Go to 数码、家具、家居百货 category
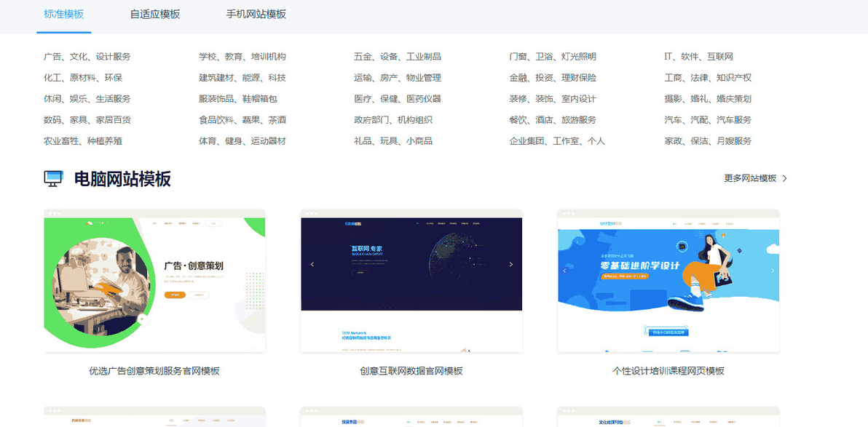Viewport: 868px width, 427px height. tap(87, 119)
